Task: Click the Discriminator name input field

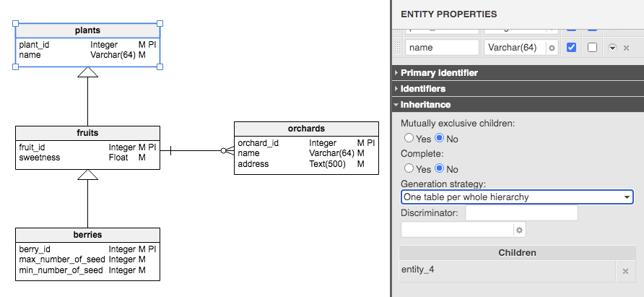Action: (521, 213)
